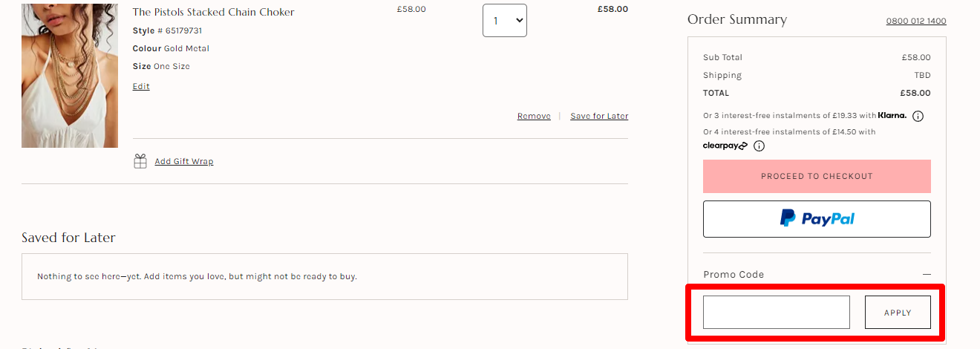Viewport: 980px width, 349px height.
Task: Click the Add Gift Wrap link
Action: coord(183,161)
